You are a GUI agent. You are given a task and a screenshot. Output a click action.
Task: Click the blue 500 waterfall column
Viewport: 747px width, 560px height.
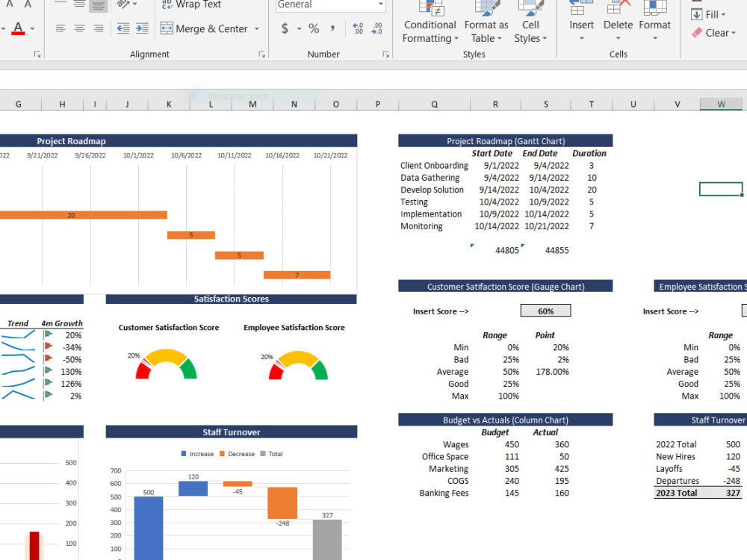[148, 528]
